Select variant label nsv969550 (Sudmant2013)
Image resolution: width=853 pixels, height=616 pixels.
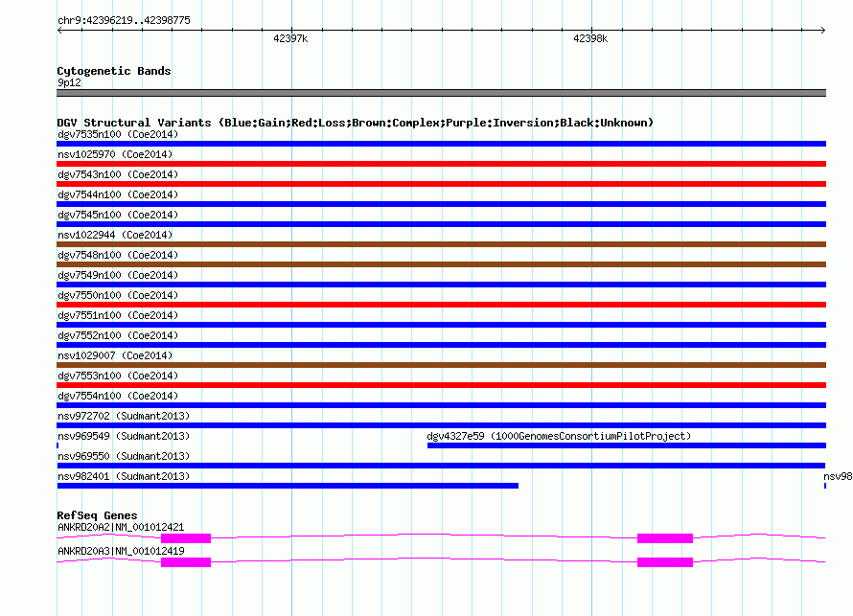[124, 456]
